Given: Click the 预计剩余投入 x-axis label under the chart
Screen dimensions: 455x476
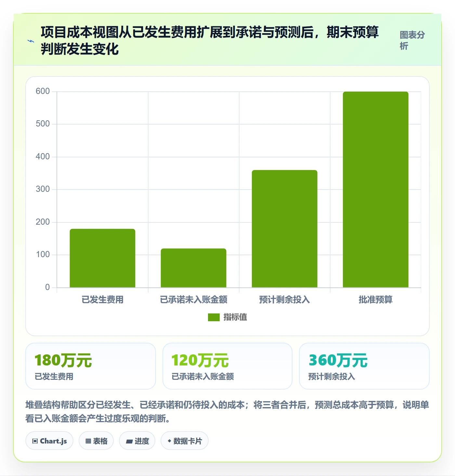Looking at the screenshot, I should point(284,299).
